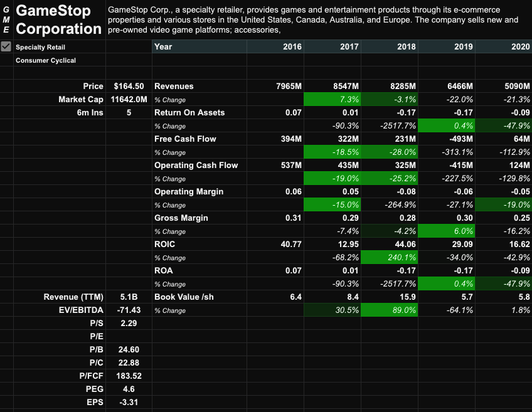
Task: Select the Revenue (TTM) value 5.1B
Action: tap(129, 297)
